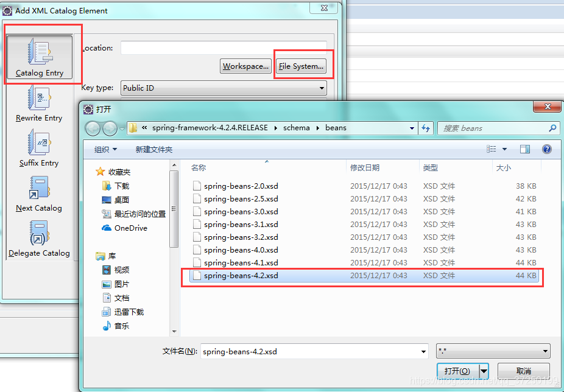This screenshot has width=564, height=392.
Task: Open recent locations arrow beside forward button
Action: [122, 128]
